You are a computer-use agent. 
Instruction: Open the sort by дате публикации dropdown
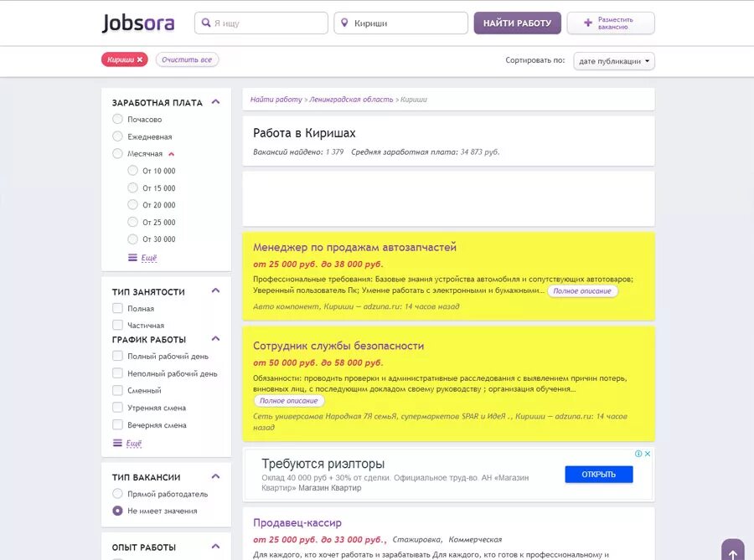click(614, 61)
